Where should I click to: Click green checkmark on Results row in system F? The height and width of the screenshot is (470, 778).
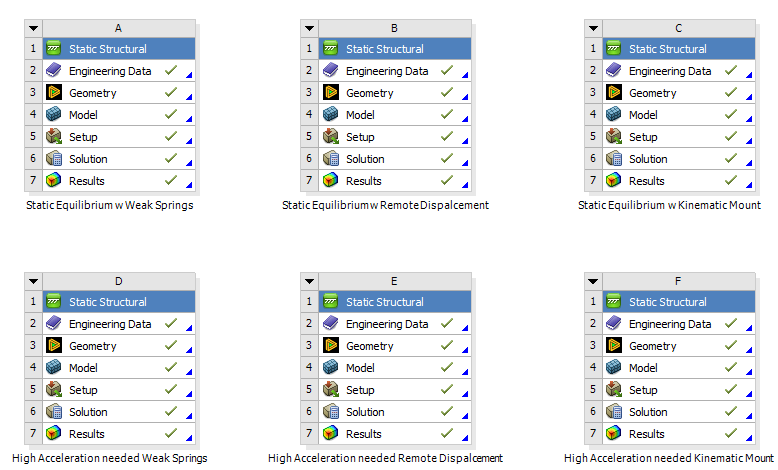click(x=731, y=433)
